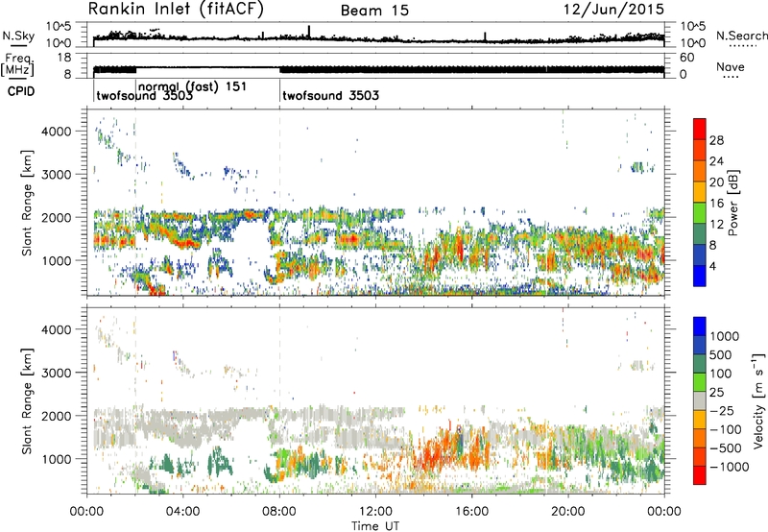Click the 'Freq. [MHz]' axis label
Screen dimensions: 768x532
19,64
